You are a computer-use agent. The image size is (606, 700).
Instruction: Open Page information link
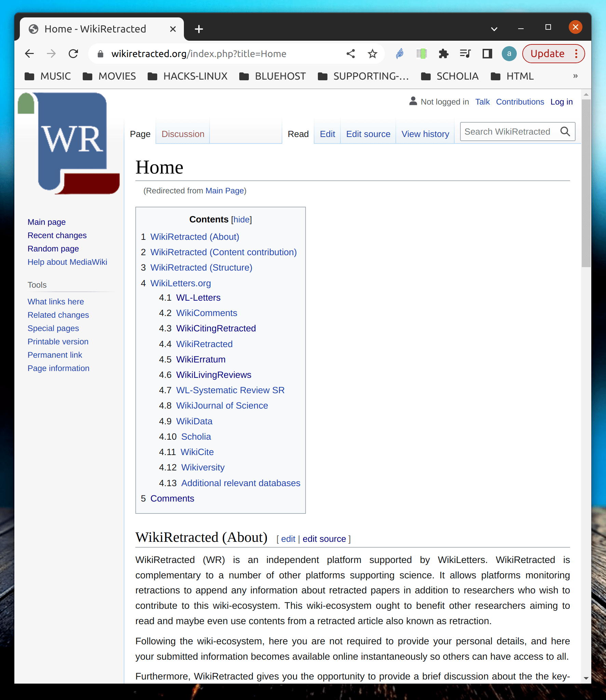click(58, 368)
